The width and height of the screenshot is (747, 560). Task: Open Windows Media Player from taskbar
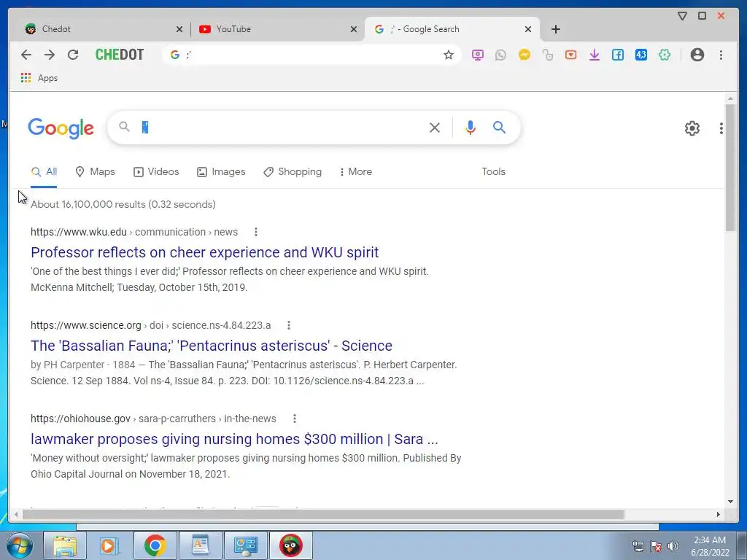(109, 545)
